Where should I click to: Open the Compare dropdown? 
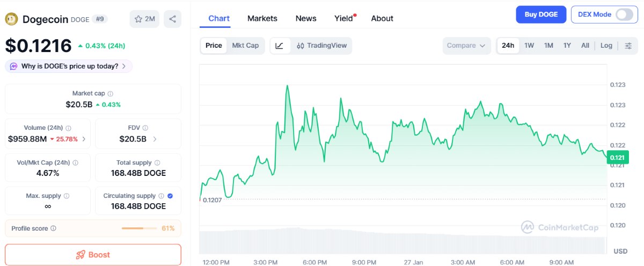[x=467, y=46]
